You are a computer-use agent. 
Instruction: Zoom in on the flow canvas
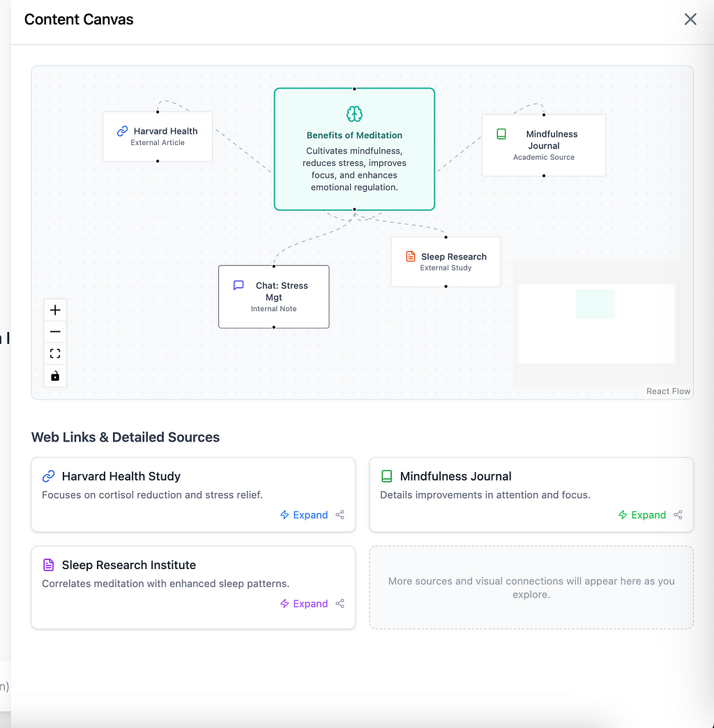[55, 310]
